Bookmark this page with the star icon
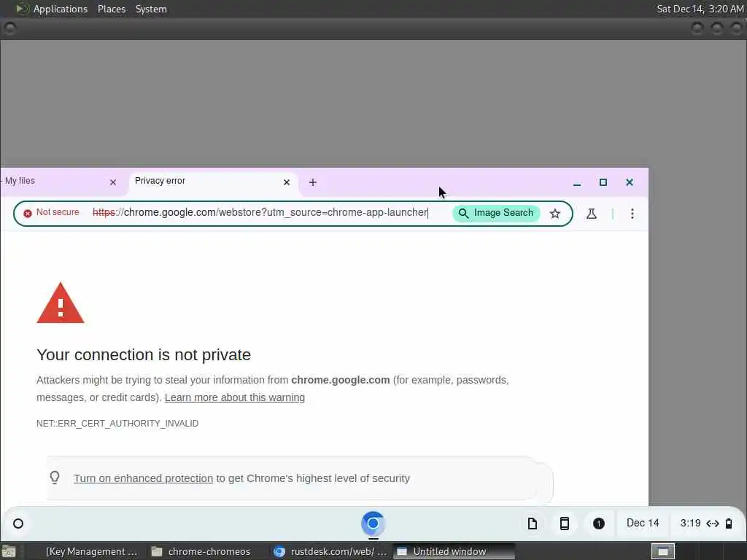Viewport: 747px width, 560px height. (555, 214)
